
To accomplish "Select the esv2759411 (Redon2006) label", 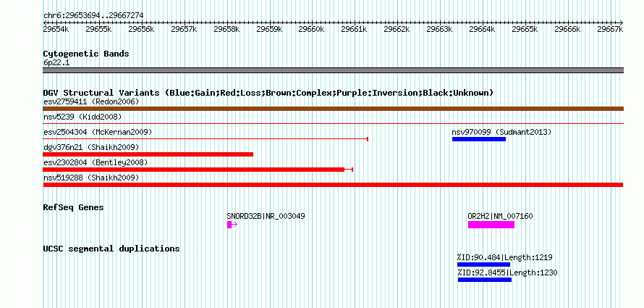I will pos(91,101).
